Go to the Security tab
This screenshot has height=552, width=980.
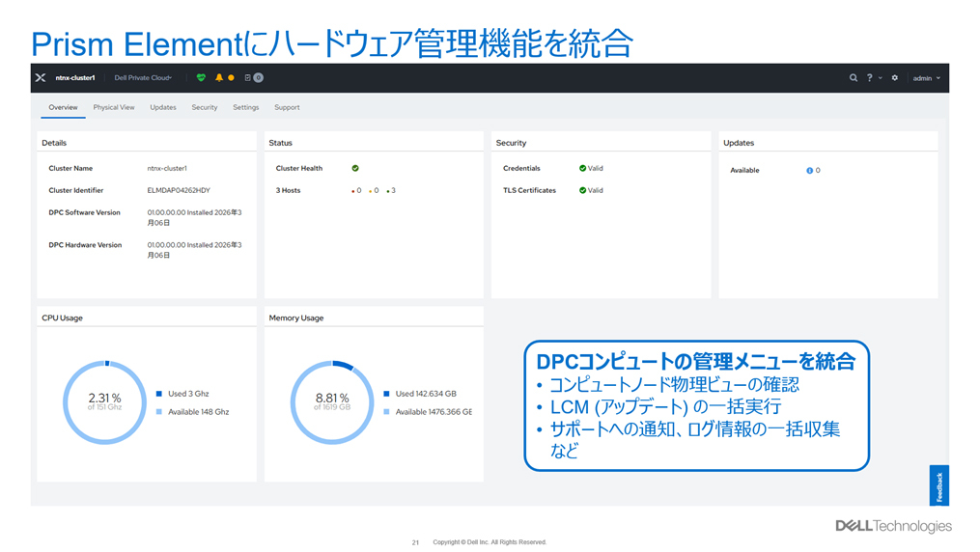(x=205, y=107)
